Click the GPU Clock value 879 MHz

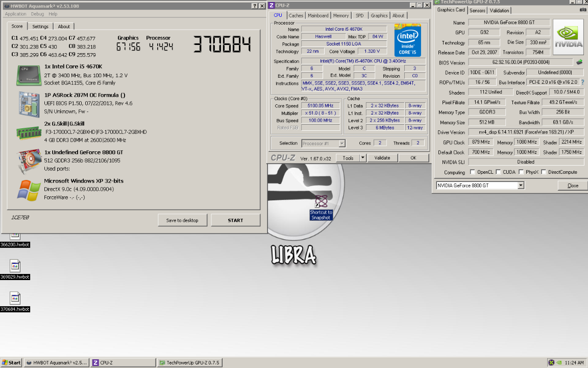tap(481, 142)
